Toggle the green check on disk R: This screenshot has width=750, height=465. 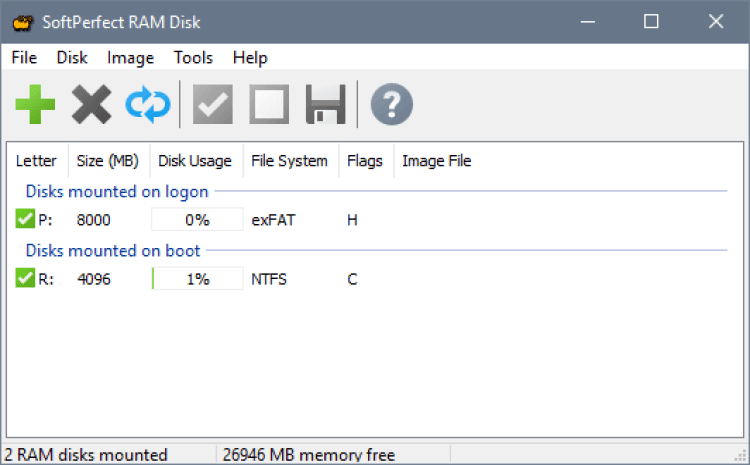pos(25,279)
